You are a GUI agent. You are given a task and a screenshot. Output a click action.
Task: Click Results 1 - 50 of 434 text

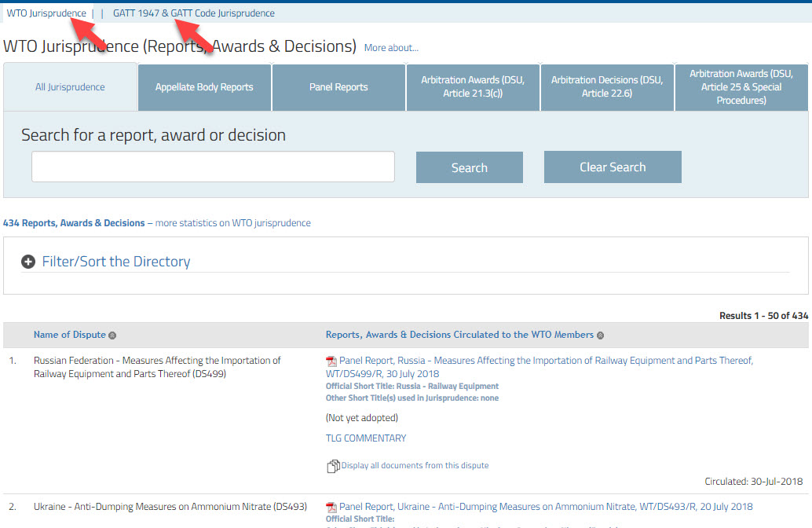coord(764,316)
